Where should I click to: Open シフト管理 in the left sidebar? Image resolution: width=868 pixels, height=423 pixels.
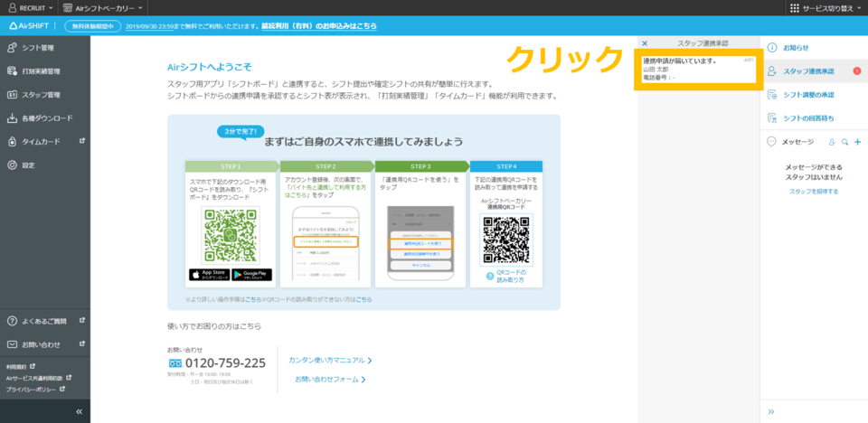[x=36, y=47]
